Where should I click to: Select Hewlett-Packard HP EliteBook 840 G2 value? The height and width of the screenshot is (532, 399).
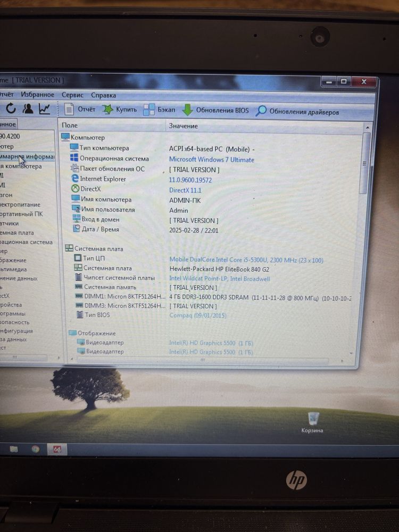coord(219,269)
